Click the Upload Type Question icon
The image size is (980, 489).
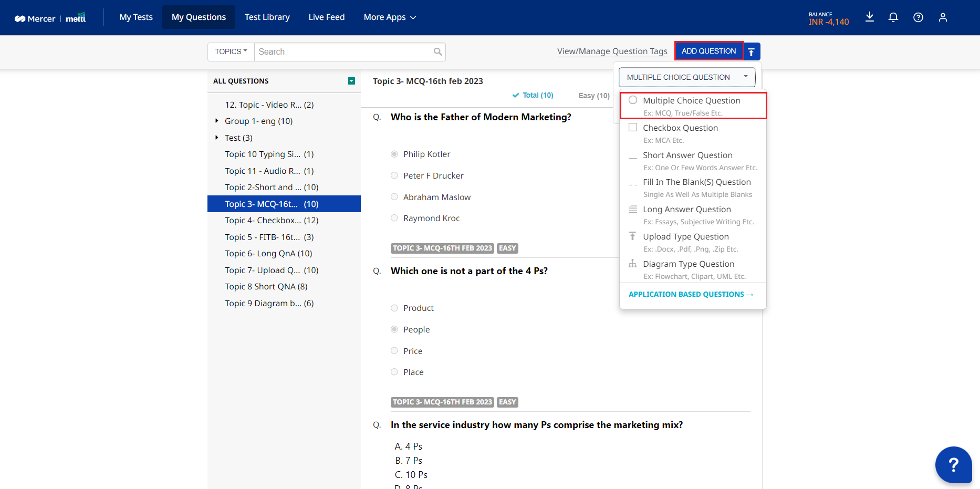[633, 236]
